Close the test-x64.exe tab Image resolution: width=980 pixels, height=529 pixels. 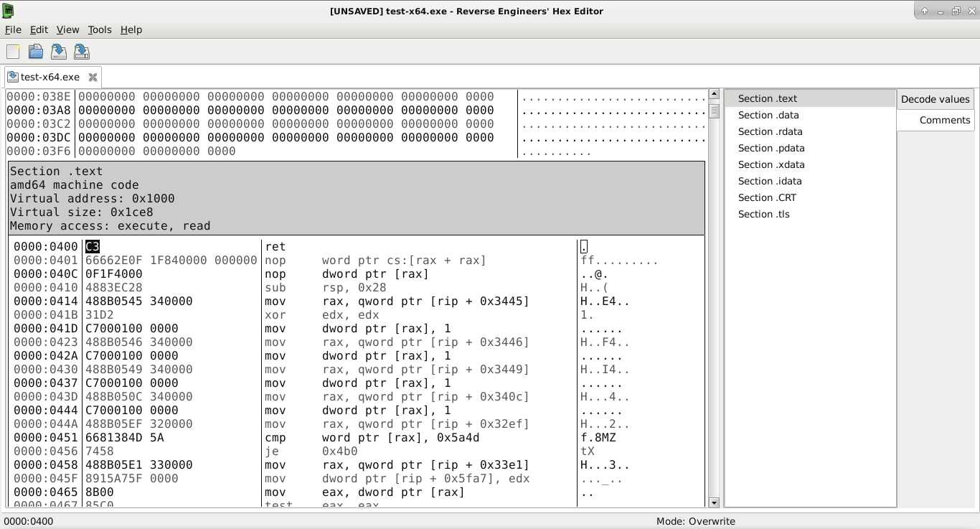point(93,77)
